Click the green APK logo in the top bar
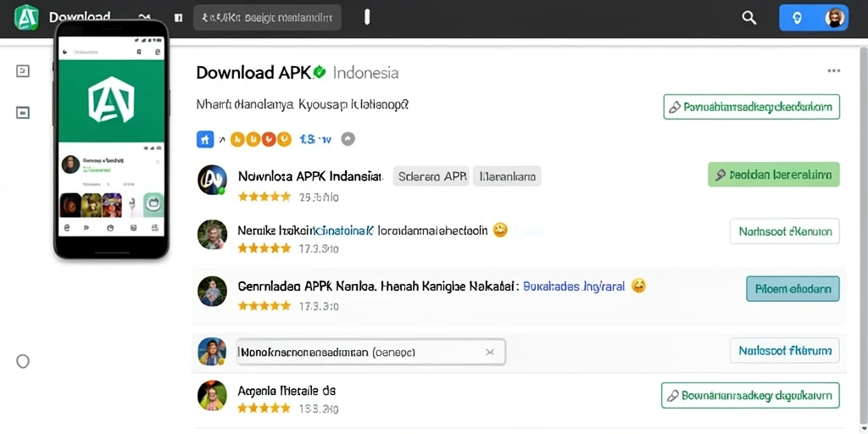 click(26, 17)
